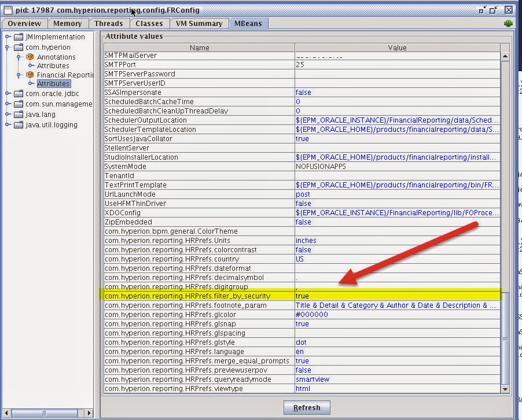Image resolution: width=522 pixels, height=420 pixels.
Task: Go to the VM Summary tab
Action: pos(198,24)
